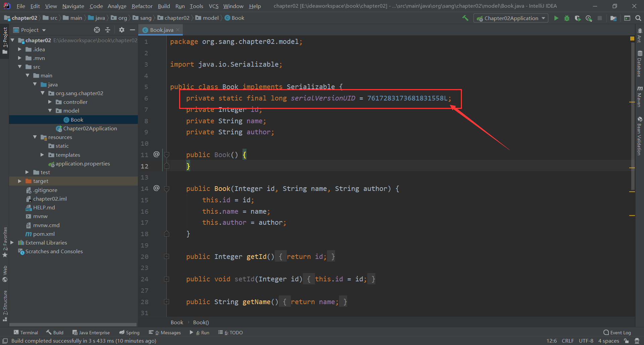Screen dimensions: 644x345
Task: Expand the test folder
Action: (x=27, y=172)
